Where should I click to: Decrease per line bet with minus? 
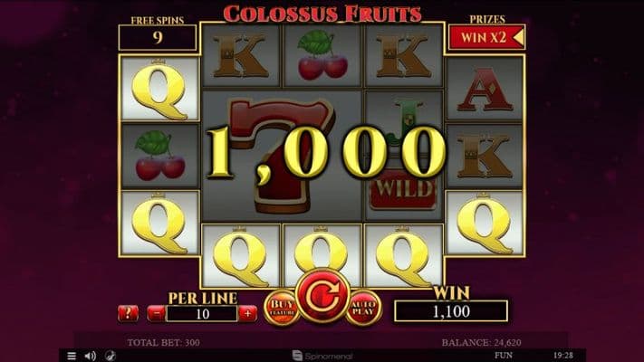(157, 313)
